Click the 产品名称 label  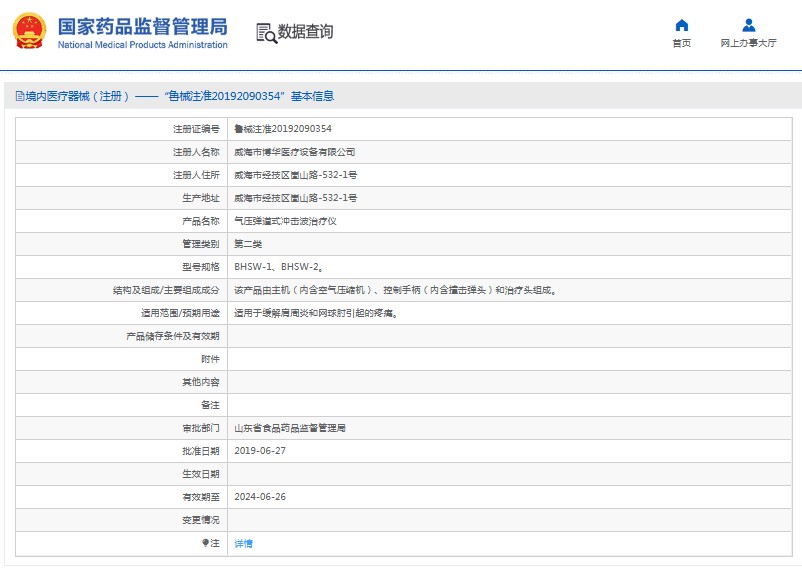click(x=201, y=221)
